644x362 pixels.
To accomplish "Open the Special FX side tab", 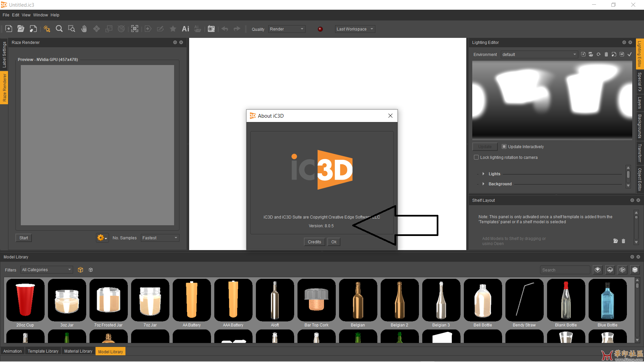I will pos(640,82).
